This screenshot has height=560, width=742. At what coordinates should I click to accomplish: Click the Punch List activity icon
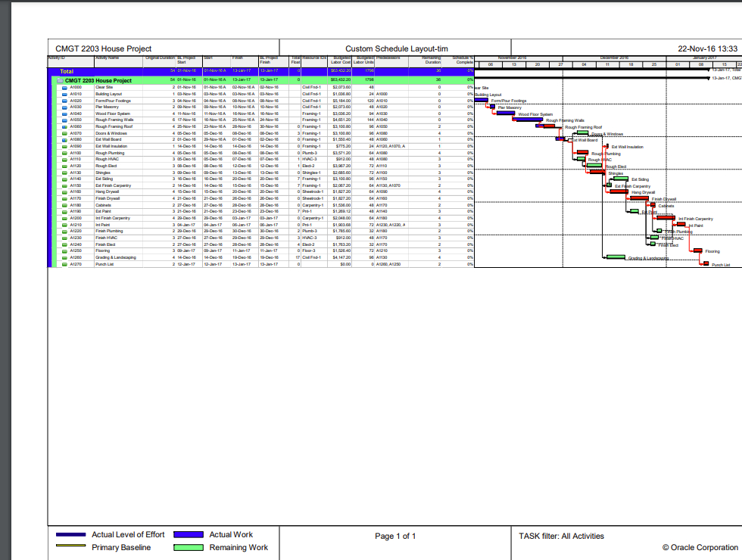pyautogui.click(x=65, y=263)
